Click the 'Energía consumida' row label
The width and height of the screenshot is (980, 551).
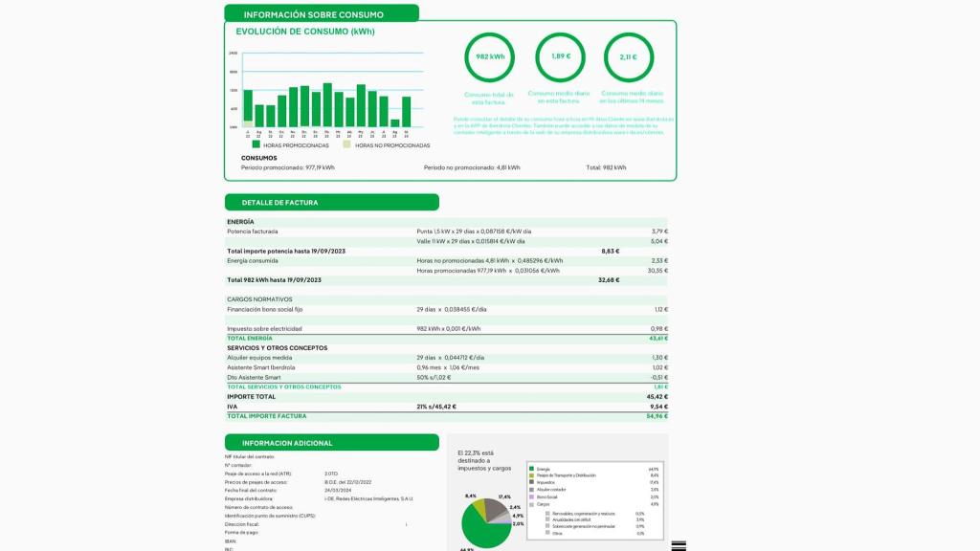(253, 260)
